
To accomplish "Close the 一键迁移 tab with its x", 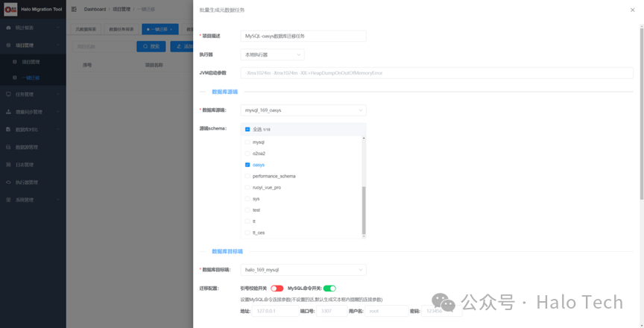I will click(x=171, y=30).
